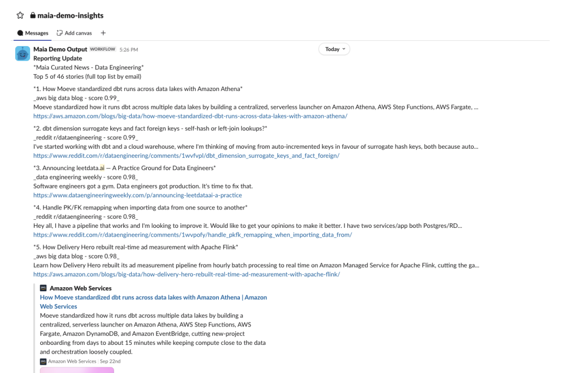Click the plus icon to add a tab

pyautogui.click(x=103, y=33)
